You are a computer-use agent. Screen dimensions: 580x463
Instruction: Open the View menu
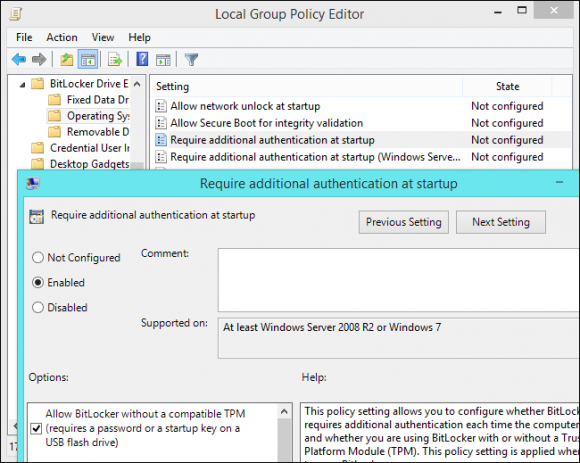103,37
